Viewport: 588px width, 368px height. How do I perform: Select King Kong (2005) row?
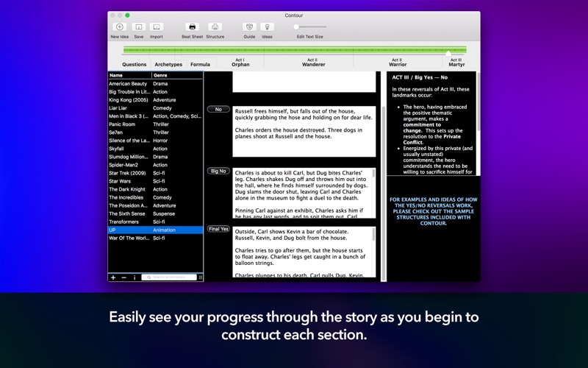156,100
